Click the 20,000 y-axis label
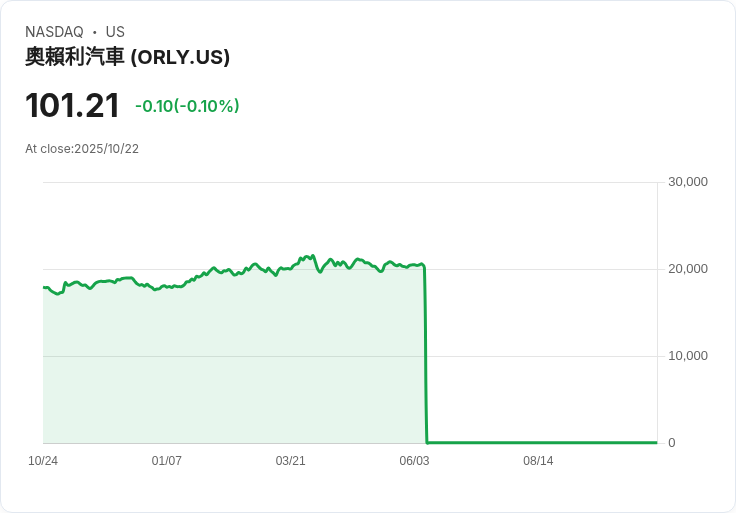736x513 pixels. point(688,269)
